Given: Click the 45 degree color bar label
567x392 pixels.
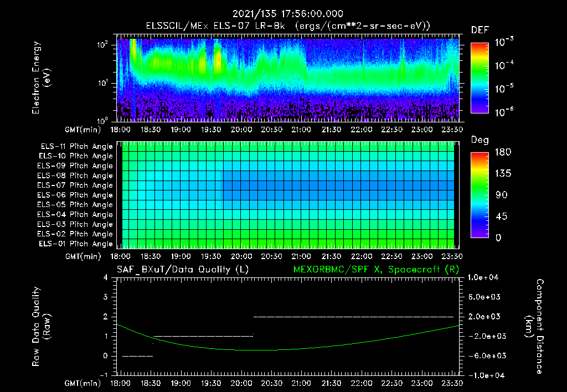Looking at the screenshot, I should click(x=501, y=216).
